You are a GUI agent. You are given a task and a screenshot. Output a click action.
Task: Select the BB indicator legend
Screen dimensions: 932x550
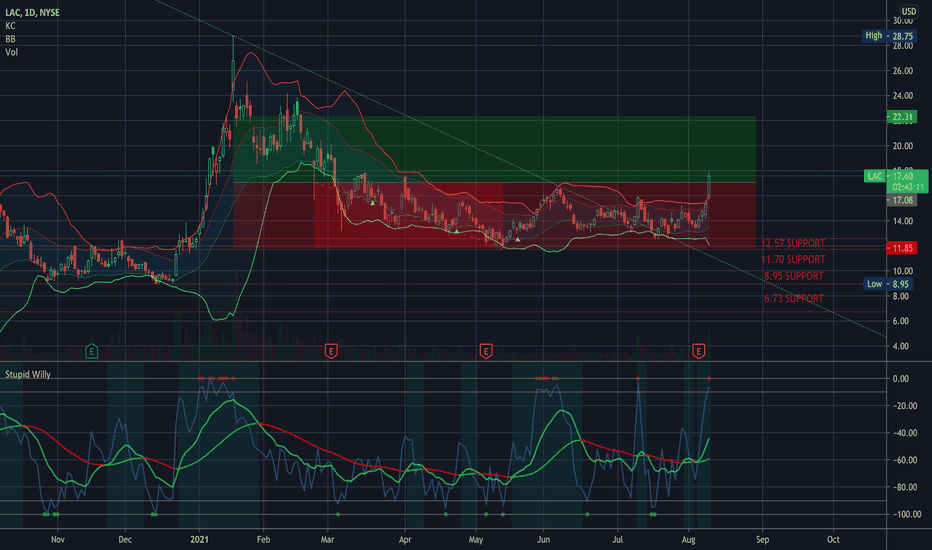click(10, 39)
